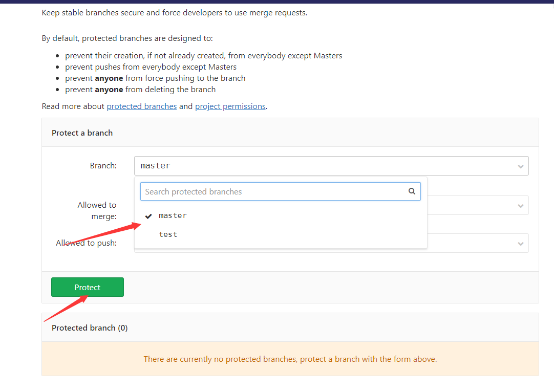This screenshot has width=554, height=392.
Task: Click the magnifier icon in branch search
Action: (x=412, y=191)
